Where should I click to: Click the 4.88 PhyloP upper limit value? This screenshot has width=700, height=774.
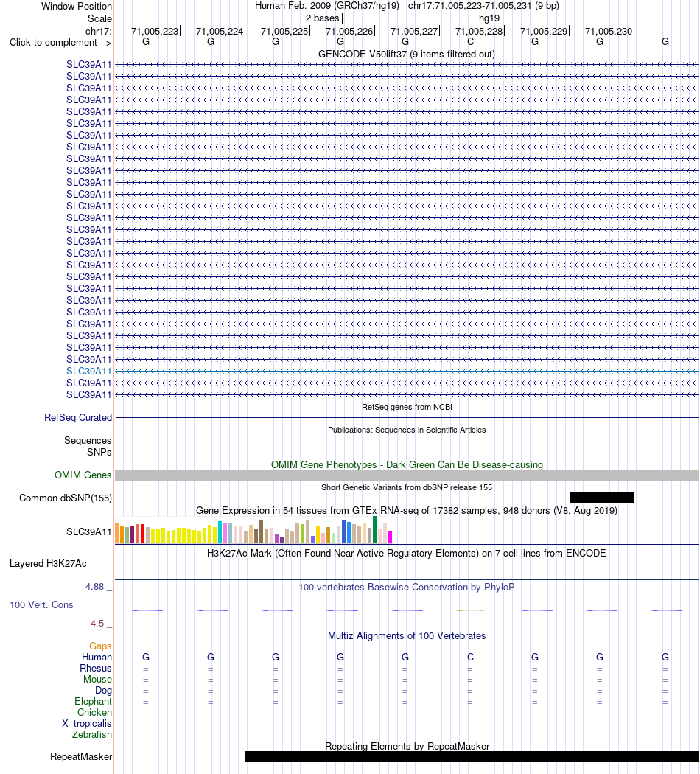pos(95,587)
